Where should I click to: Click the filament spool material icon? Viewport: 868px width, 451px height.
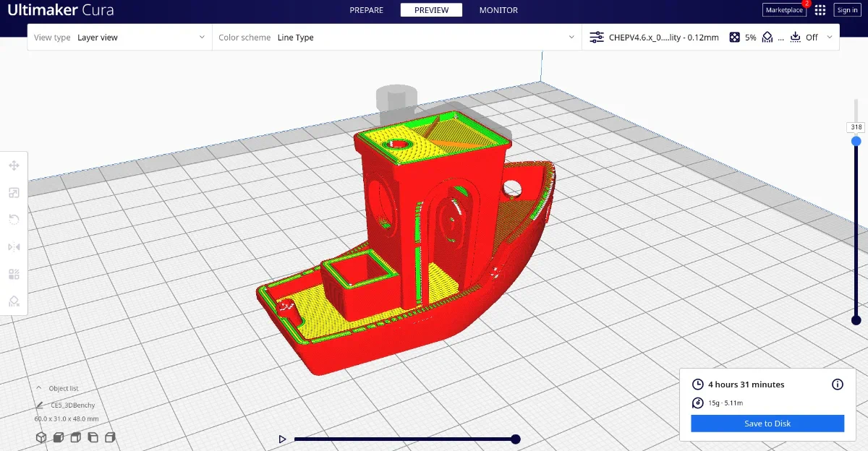[x=698, y=403]
